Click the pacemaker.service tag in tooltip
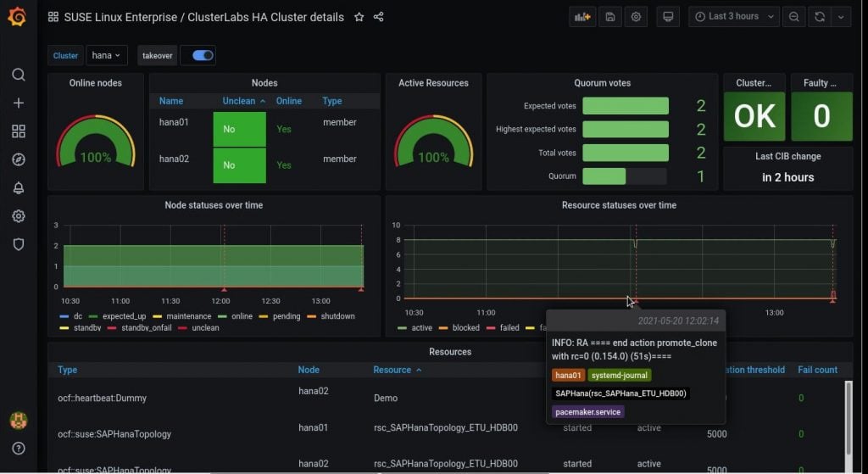Viewport: 868px width, 474px height. click(x=588, y=412)
